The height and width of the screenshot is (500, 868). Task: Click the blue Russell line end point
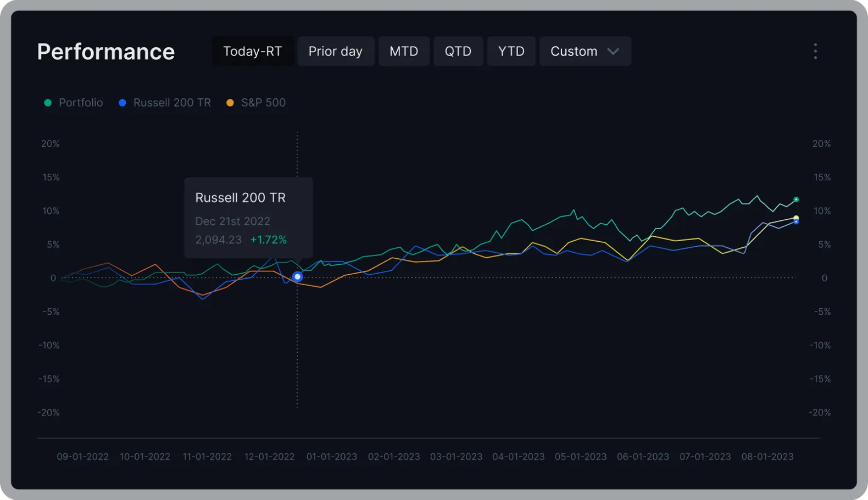[796, 222]
